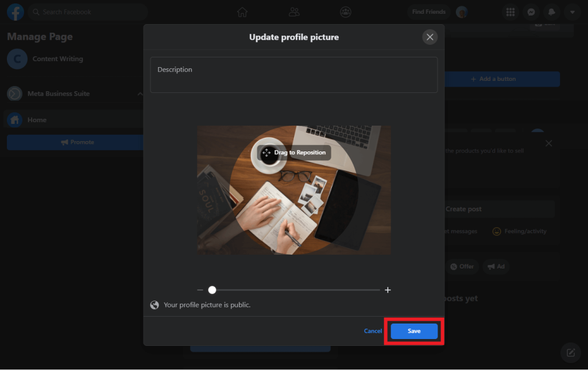Close the Update profile picture dialog
Image resolution: width=588 pixels, height=370 pixels.
pyautogui.click(x=430, y=37)
